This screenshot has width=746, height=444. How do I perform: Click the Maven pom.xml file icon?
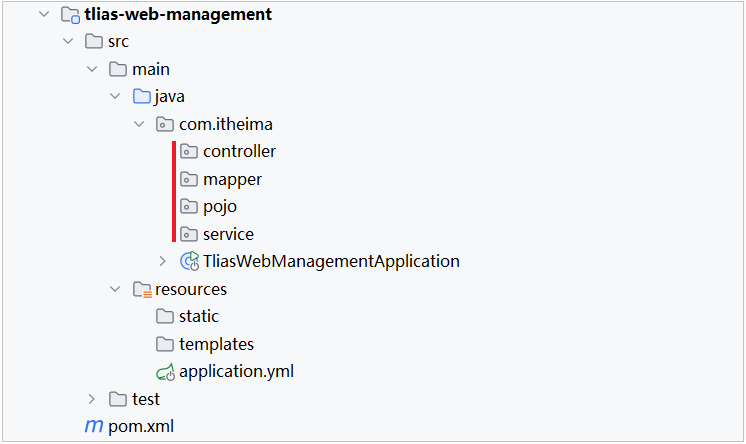93,426
